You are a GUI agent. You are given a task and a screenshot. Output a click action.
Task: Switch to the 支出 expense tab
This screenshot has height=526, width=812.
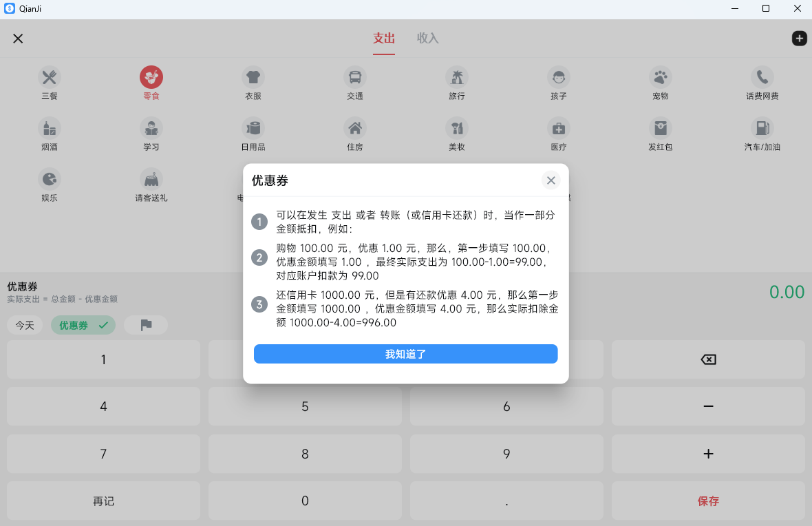click(x=384, y=39)
